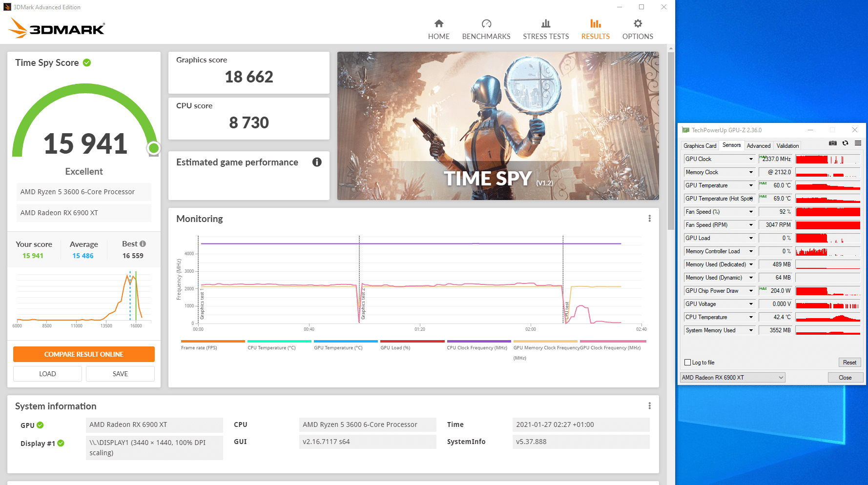The width and height of the screenshot is (868, 485).
Task: Expand the Memory Clock sensor dropdown
Action: 751,172
